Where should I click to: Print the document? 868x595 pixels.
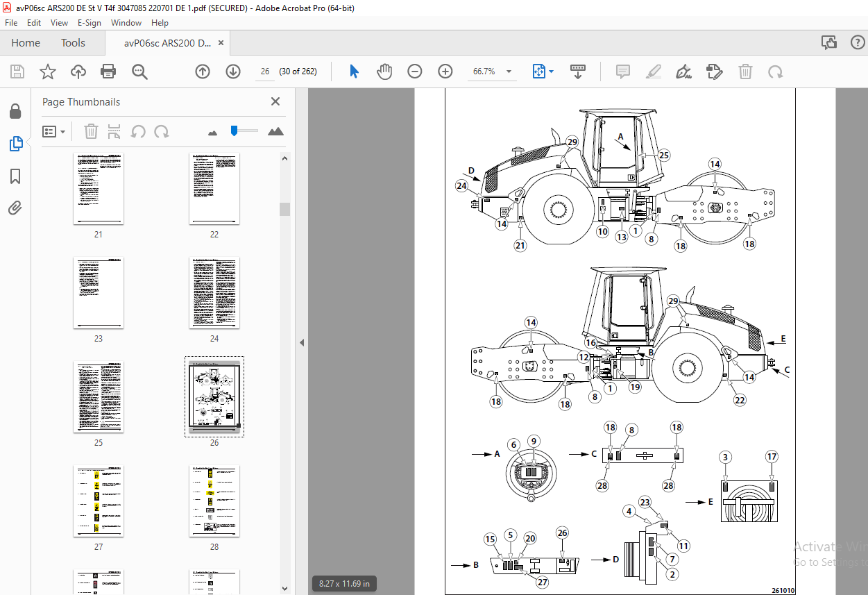point(108,72)
